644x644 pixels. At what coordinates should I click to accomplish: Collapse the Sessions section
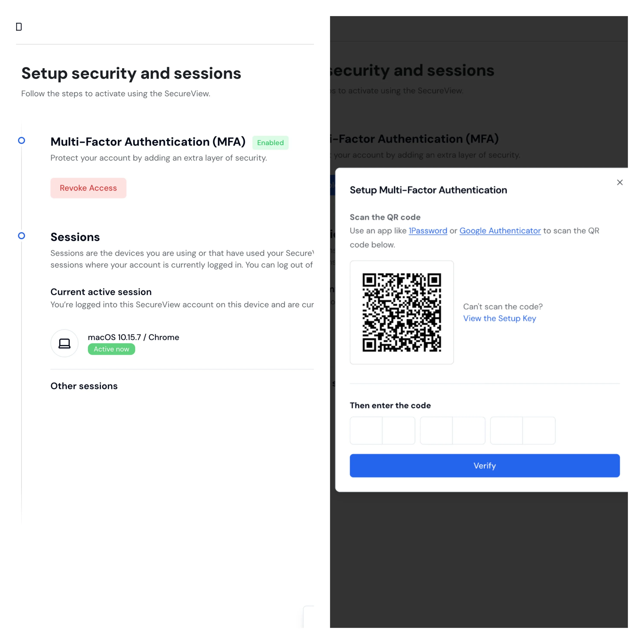pos(75,237)
